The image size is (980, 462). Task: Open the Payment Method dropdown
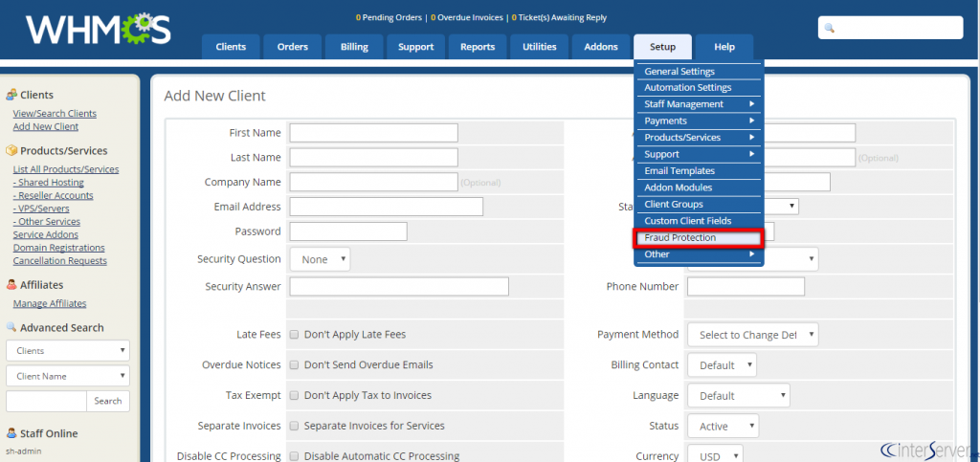(x=753, y=335)
